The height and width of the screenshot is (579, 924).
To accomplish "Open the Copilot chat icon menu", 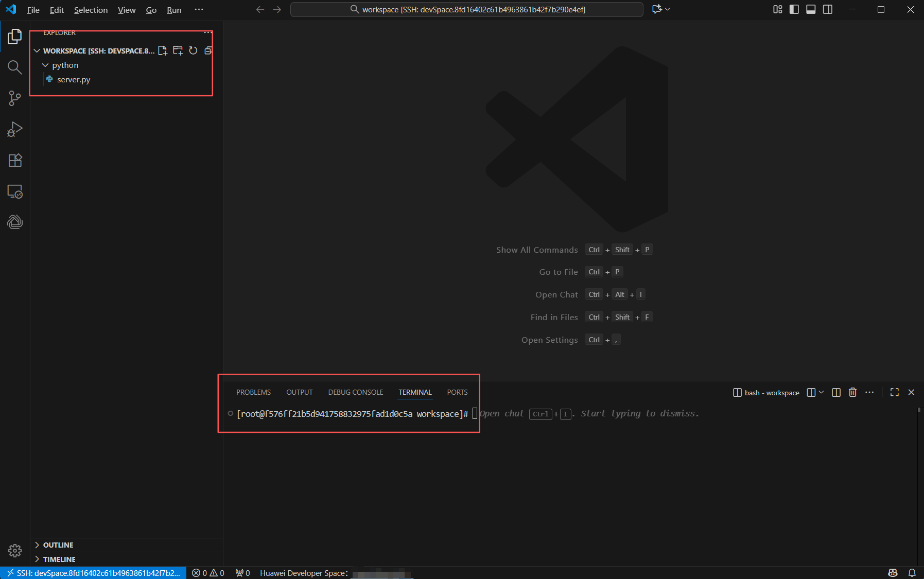I will 660,9.
